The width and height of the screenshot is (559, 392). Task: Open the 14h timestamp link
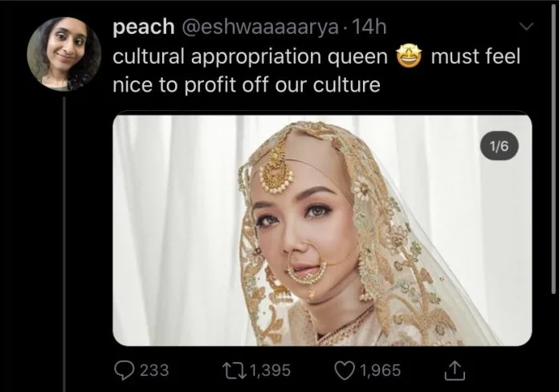(369, 27)
